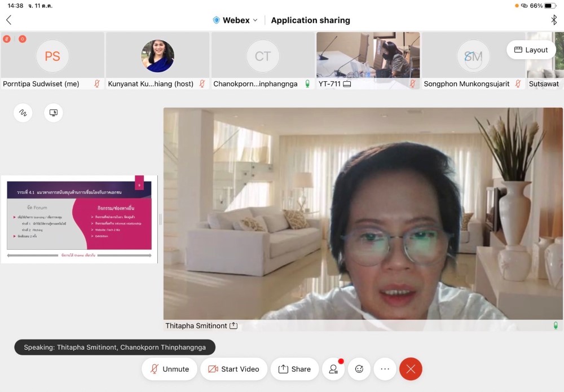564x392 pixels.
Task: Open the more options ellipsis menu
Action: (385, 369)
